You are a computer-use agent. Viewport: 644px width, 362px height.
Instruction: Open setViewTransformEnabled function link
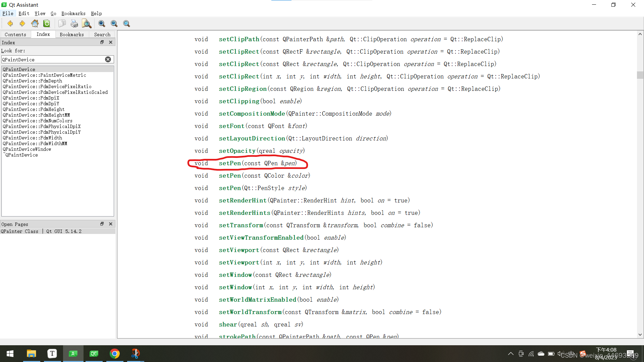[x=261, y=238]
